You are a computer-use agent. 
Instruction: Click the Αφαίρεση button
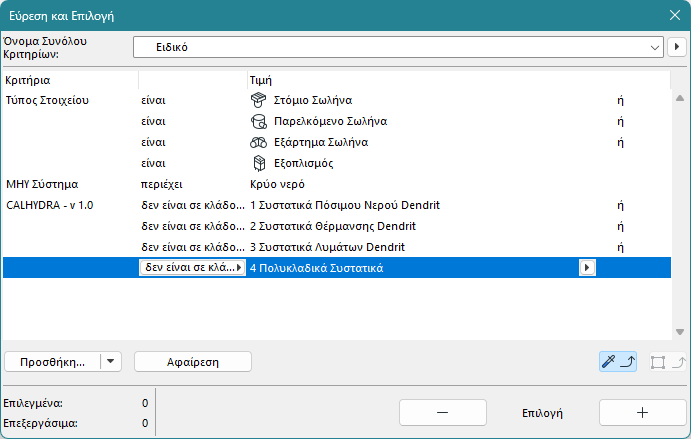[x=193, y=362]
